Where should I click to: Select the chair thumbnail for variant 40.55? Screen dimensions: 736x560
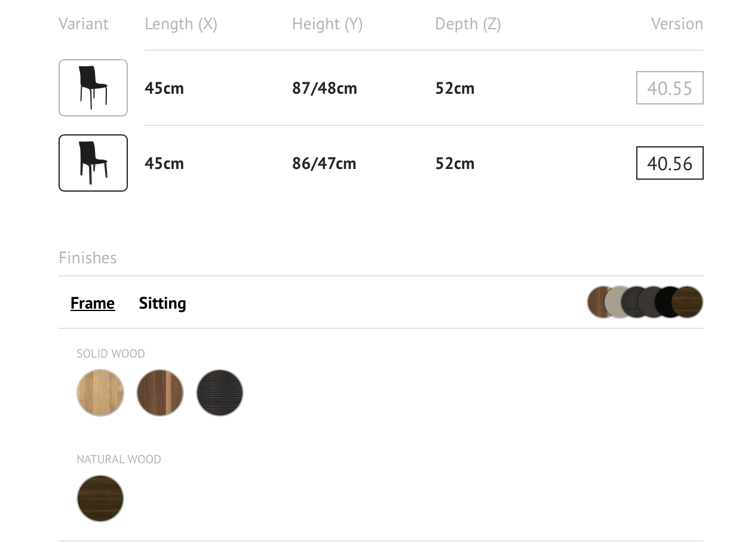tap(93, 88)
